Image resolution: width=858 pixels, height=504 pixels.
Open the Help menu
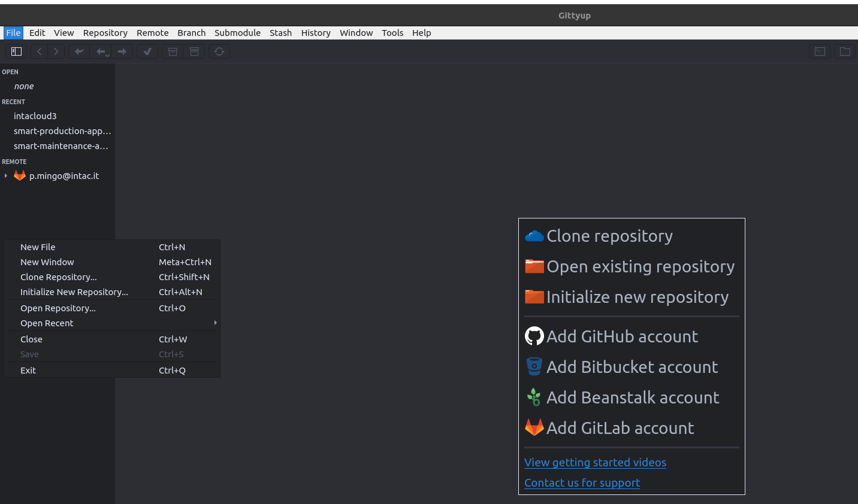click(421, 33)
